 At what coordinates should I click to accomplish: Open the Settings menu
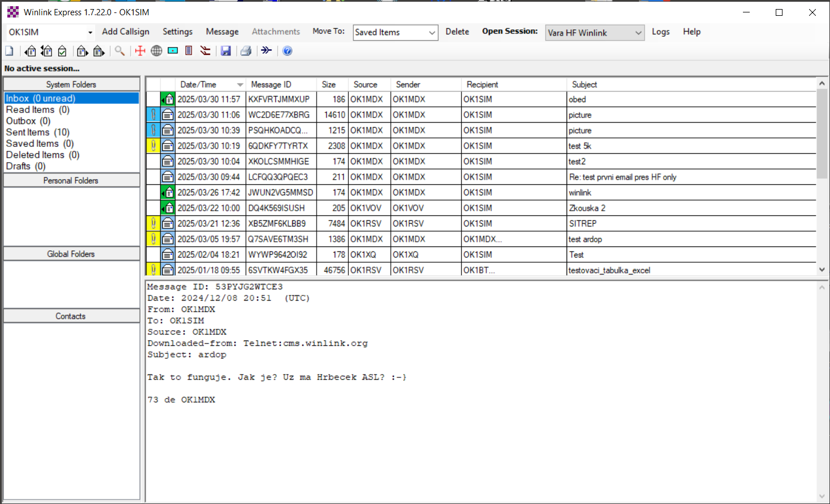(178, 32)
